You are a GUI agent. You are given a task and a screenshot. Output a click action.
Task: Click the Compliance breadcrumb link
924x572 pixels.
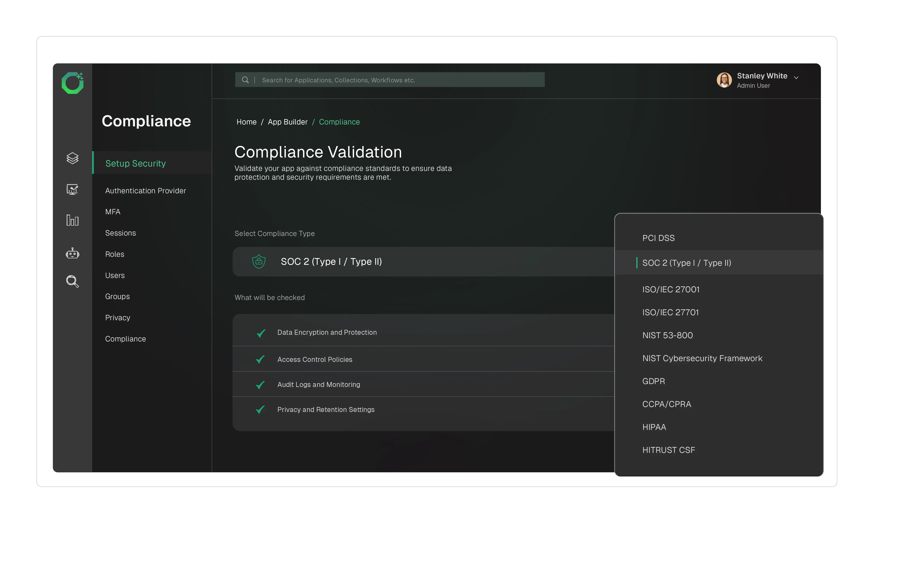click(x=339, y=122)
